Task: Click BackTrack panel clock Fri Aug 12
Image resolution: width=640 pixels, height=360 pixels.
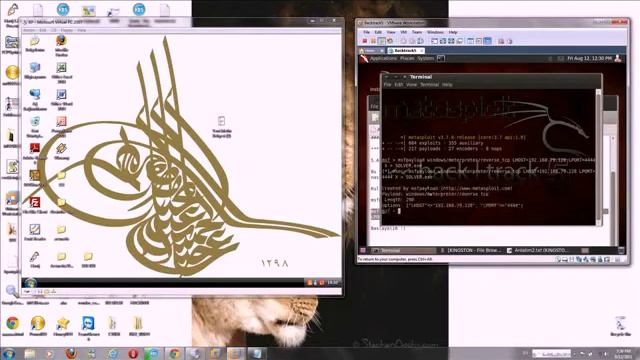Action: coord(589,59)
